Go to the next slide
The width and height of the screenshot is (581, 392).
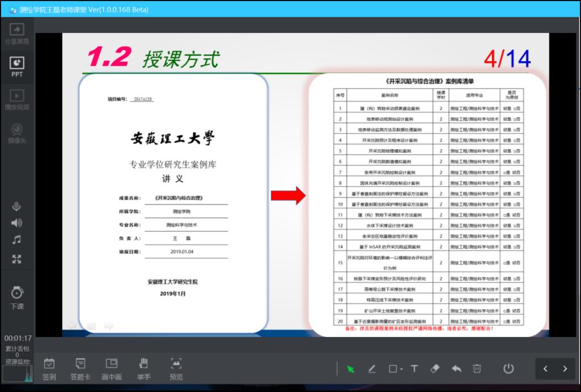pyautogui.click(x=565, y=369)
